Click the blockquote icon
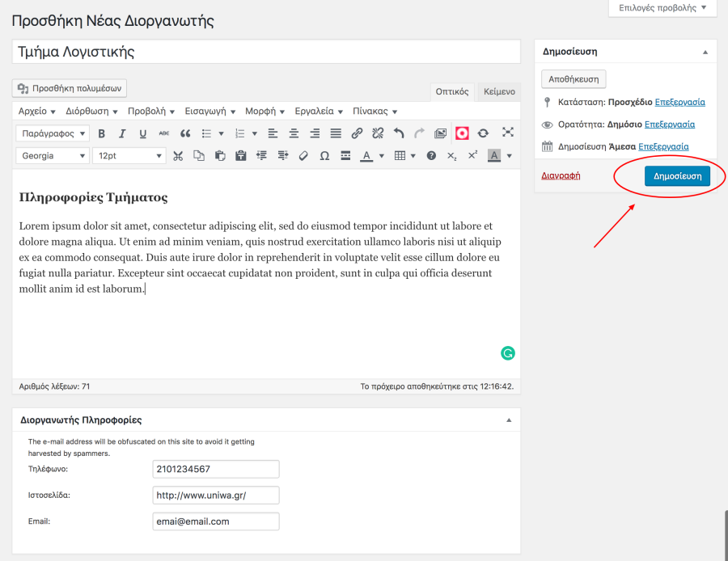Image resolution: width=728 pixels, height=561 pixels. [185, 133]
